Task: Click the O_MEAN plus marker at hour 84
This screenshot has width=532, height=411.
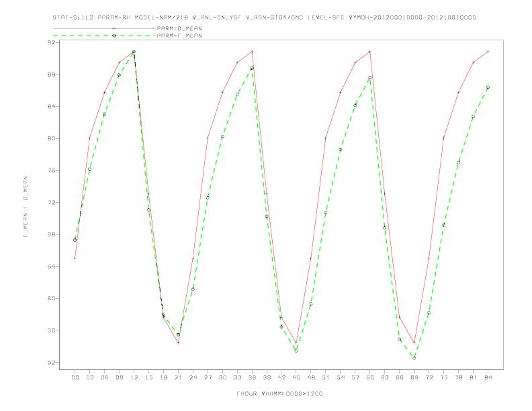Action: pos(488,52)
